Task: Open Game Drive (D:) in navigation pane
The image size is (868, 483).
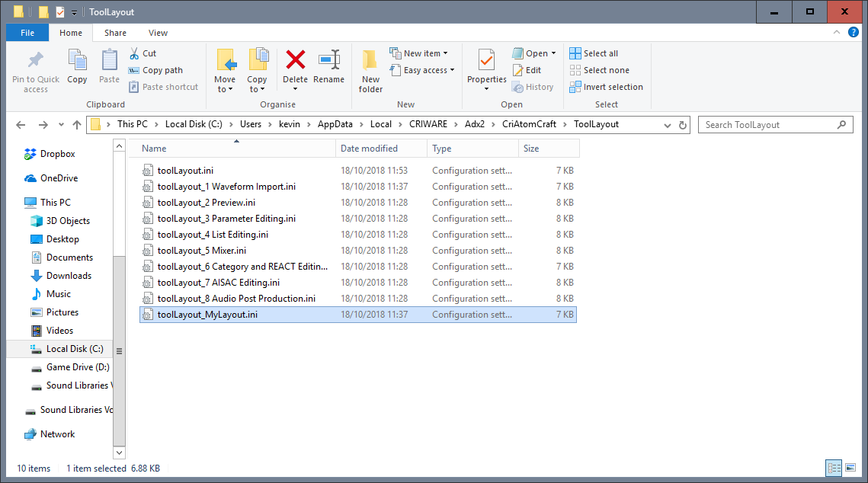Action: [70, 366]
